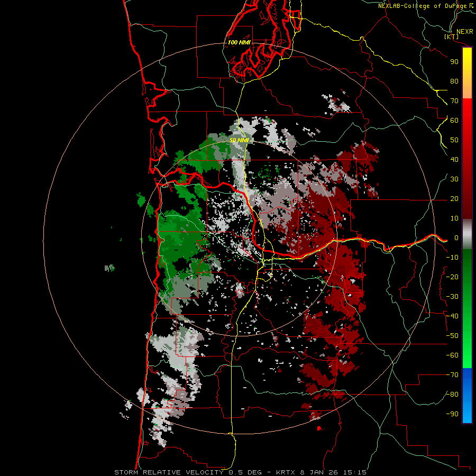Click the gray zero-velocity segment of the color bar

coord(467,234)
